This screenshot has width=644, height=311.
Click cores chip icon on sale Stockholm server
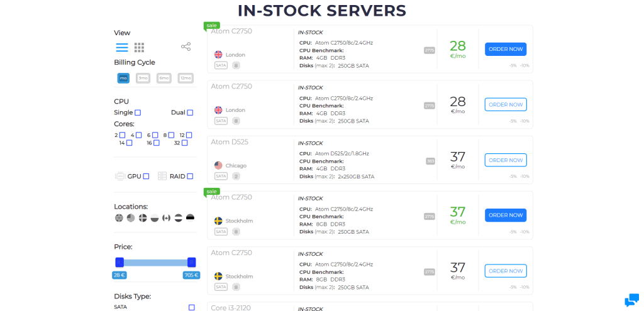(236, 231)
